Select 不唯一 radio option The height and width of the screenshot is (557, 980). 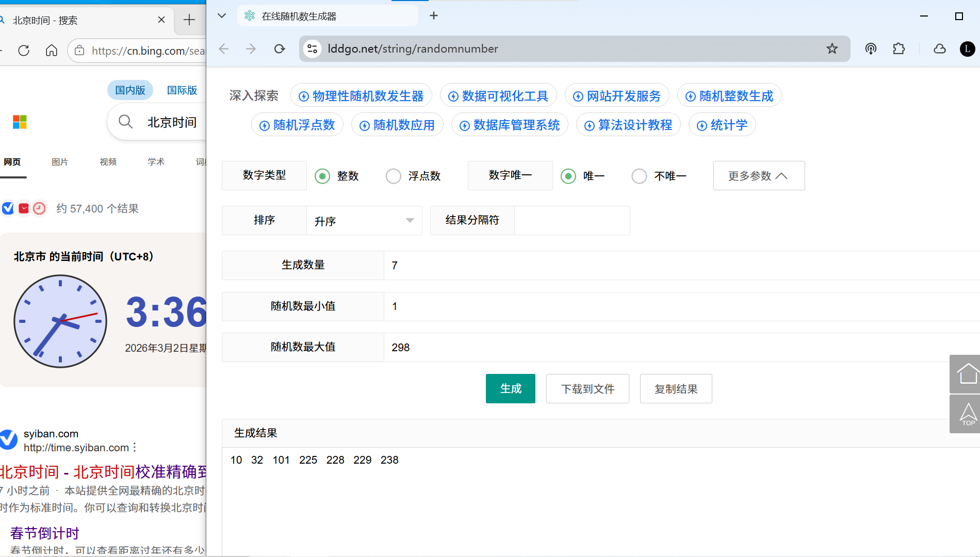tap(659, 176)
